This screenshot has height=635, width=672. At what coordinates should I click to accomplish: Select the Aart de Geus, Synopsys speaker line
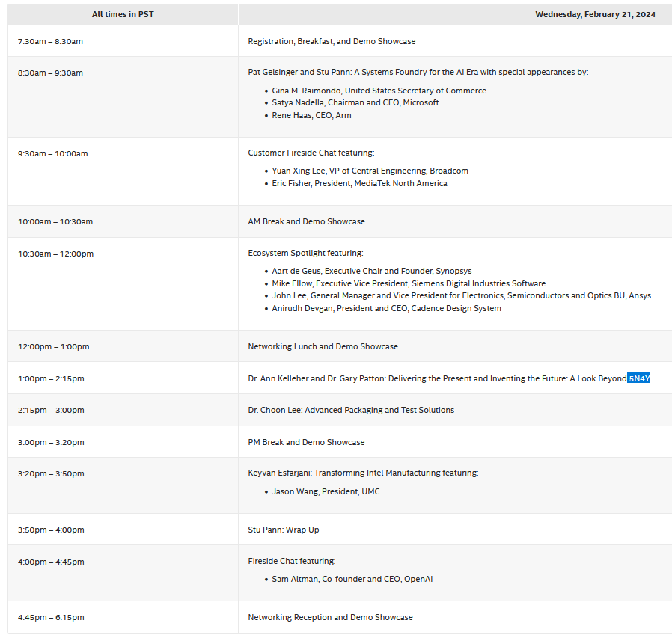tap(371, 271)
